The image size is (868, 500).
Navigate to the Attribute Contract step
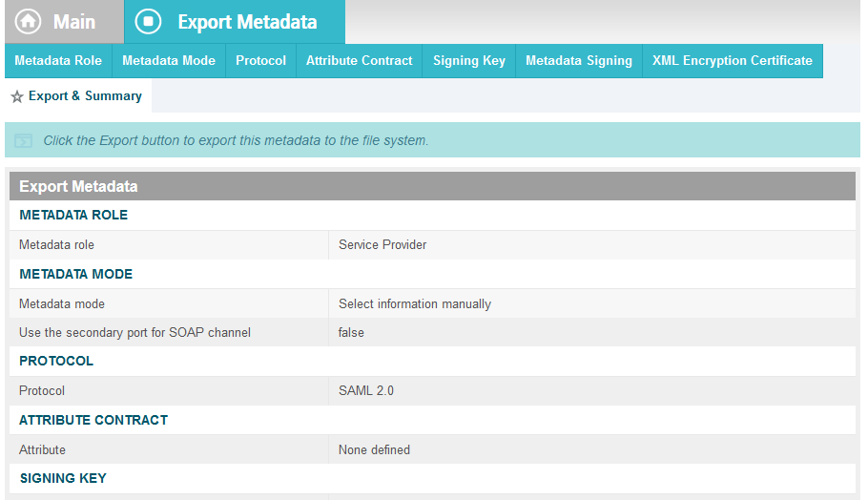[x=360, y=61]
